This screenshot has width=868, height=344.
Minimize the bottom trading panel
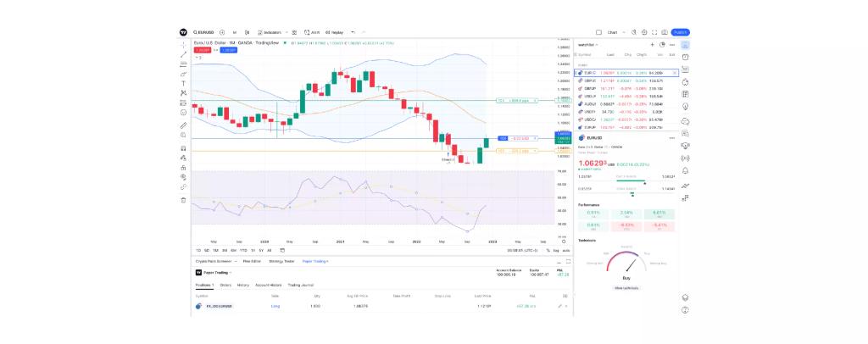pyautogui.click(x=559, y=261)
